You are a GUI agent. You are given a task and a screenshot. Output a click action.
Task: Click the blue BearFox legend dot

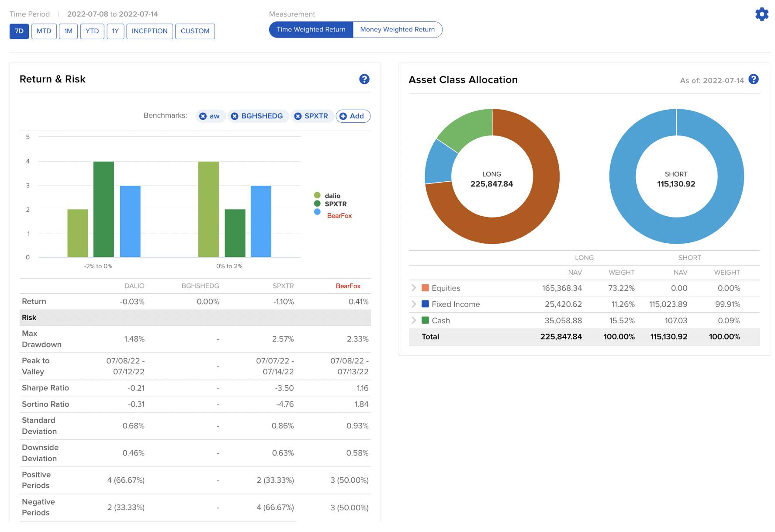pos(317,212)
